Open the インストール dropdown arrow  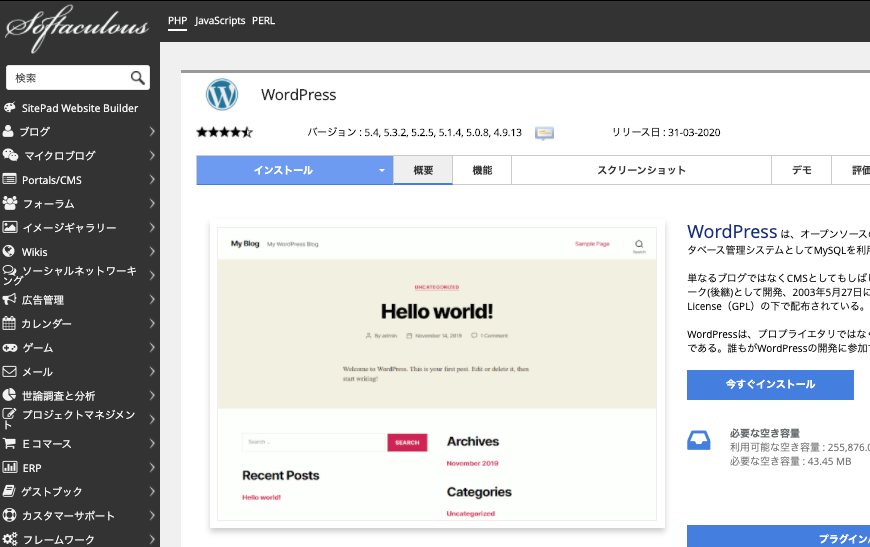pos(382,170)
